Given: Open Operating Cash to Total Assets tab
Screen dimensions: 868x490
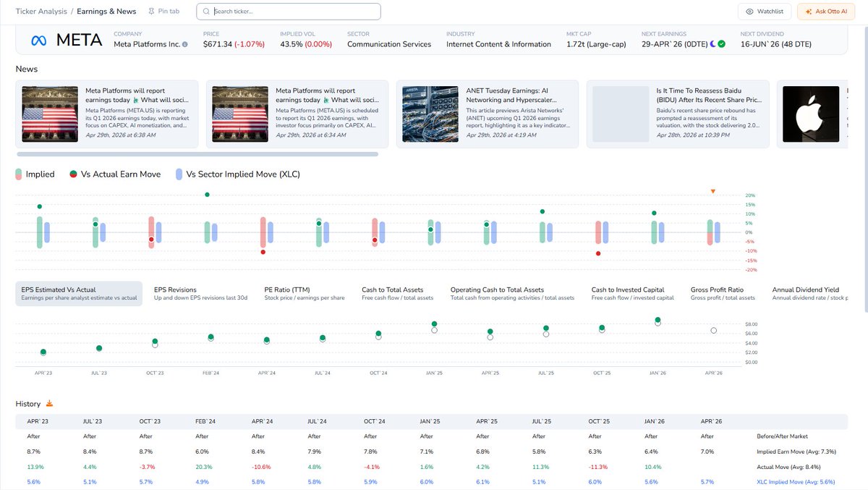Looking at the screenshot, I should pos(512,293).
